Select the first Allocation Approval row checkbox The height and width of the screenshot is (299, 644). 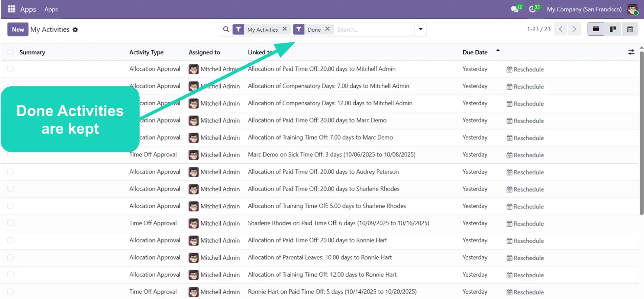click(x=10, y=69)
